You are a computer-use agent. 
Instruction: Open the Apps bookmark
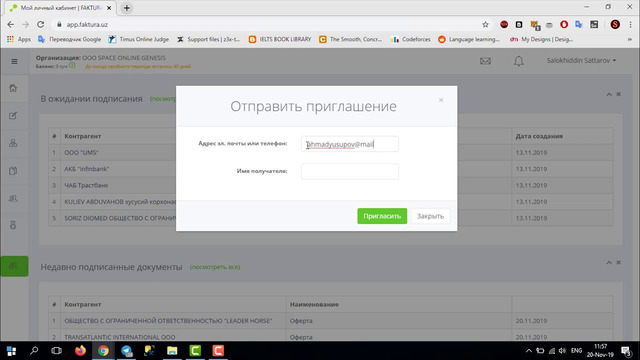[19, 39]
